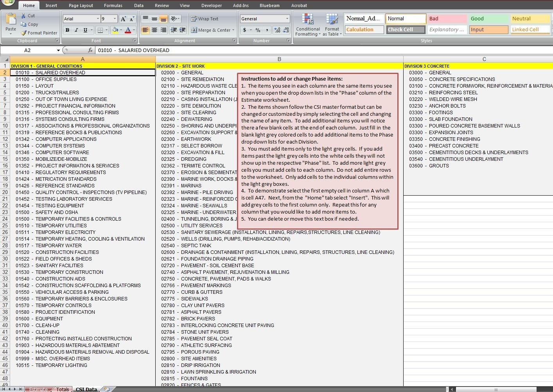Toggle bold formatting

pyautogui.click(x=67, y=30)
